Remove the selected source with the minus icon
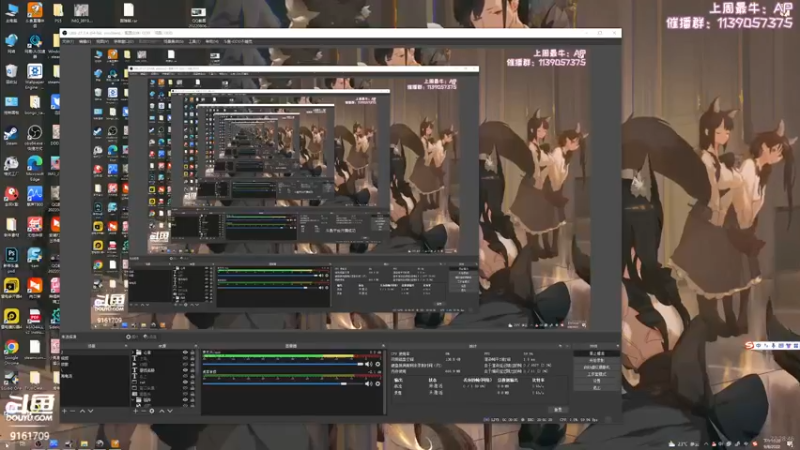Image resolution: width=800 pixels, height=450 pixels. pos(143,411)
